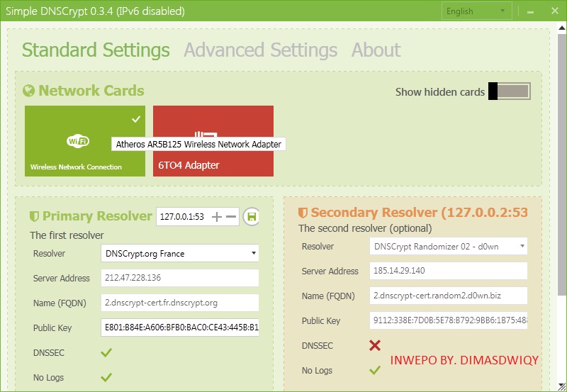Switch to the Advanced Settings tab

[x=260, y=50]
